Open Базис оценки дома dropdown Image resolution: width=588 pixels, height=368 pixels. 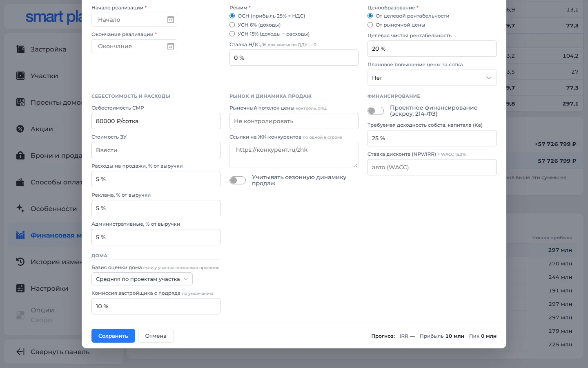[x=142, y=279]
